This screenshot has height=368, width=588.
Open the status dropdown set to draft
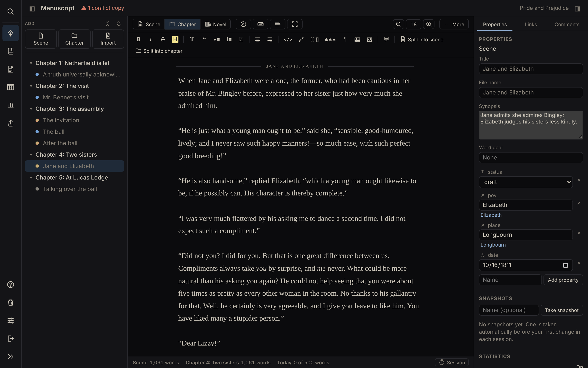pyautogui.click(x=526, y=182)
